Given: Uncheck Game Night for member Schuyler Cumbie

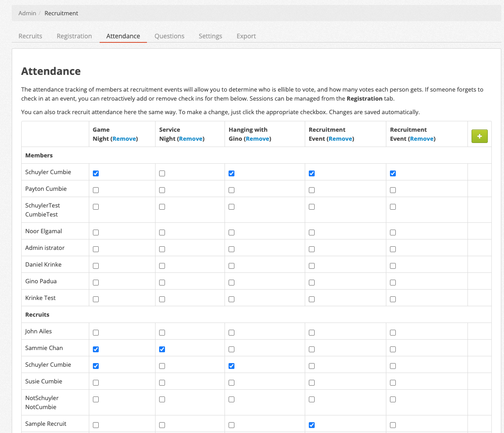Looking at the screenshot, I should pos(96,173).
